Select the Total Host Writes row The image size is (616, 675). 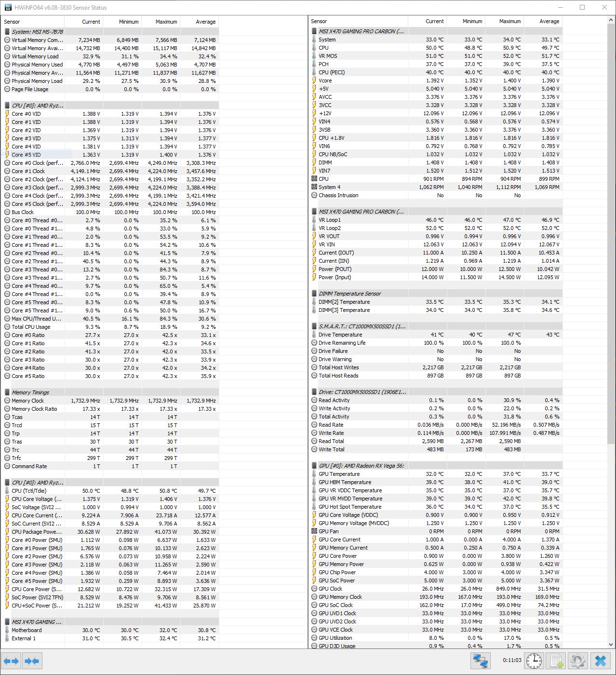[436, 367]
